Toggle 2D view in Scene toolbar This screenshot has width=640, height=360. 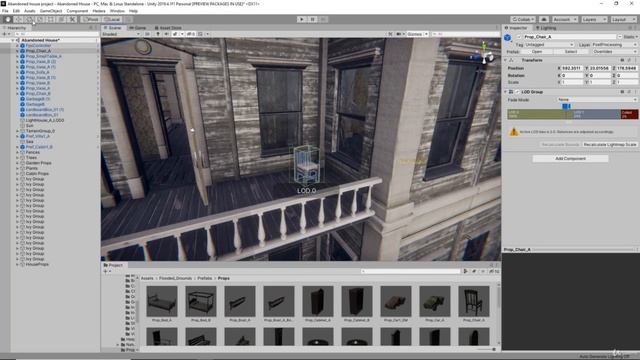[147, 34]
